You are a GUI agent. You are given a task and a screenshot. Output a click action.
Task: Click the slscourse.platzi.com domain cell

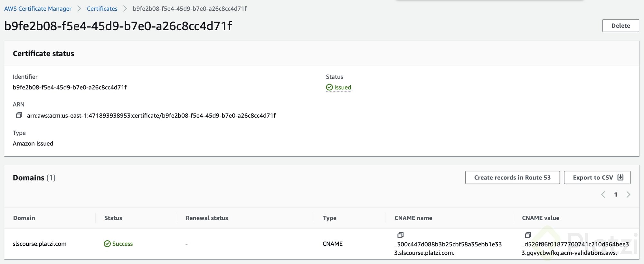[40, 244]
